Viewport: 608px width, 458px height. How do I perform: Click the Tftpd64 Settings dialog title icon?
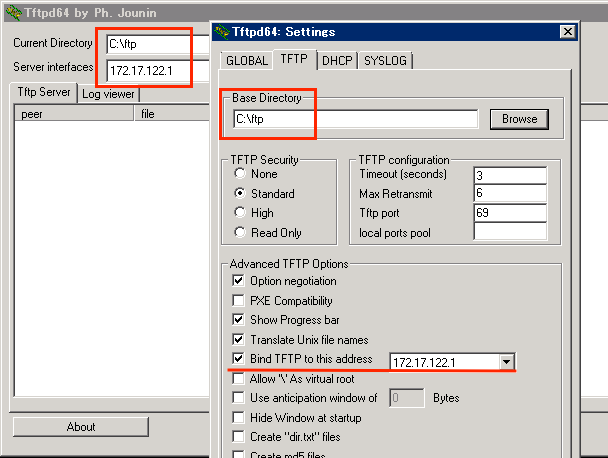click(222, 32)
